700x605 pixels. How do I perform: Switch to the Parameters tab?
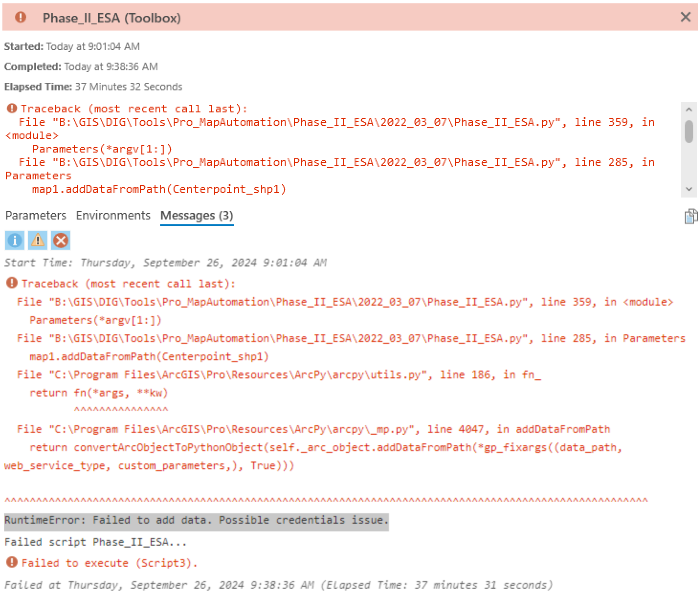(36, 216)
